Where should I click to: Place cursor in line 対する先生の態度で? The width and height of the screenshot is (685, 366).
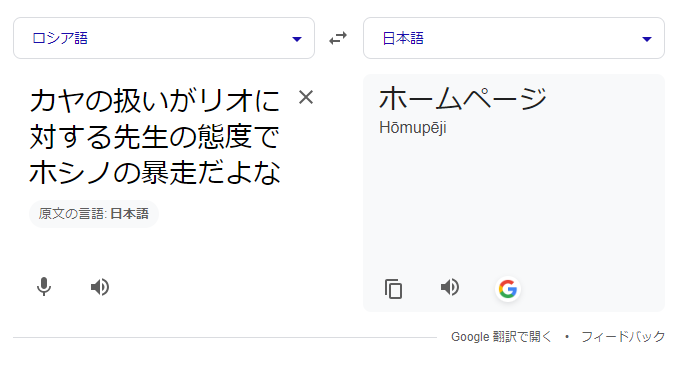point(154,137)
